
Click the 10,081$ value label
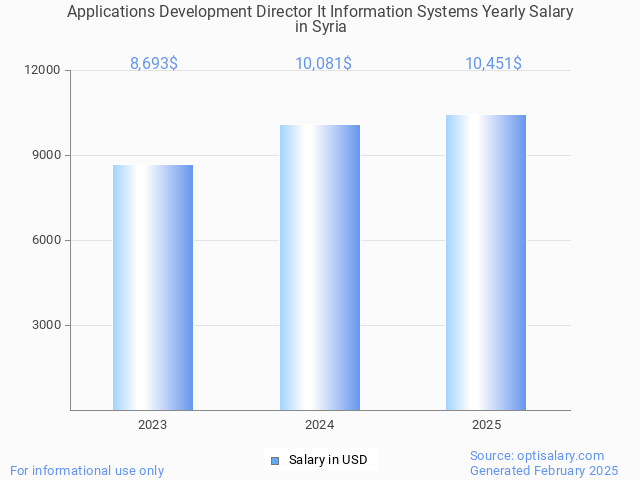tap(323, 64)
